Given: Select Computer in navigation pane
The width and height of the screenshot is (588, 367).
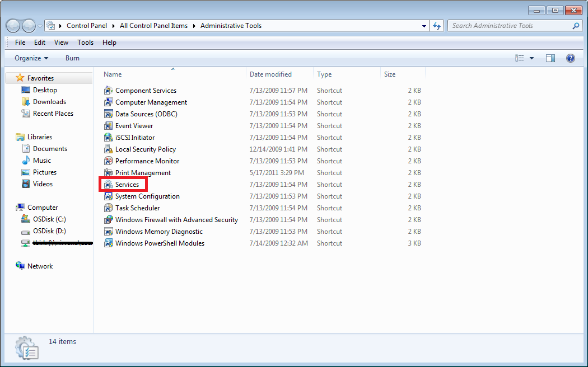Looking at the screenshot, I should coord(43,207).
